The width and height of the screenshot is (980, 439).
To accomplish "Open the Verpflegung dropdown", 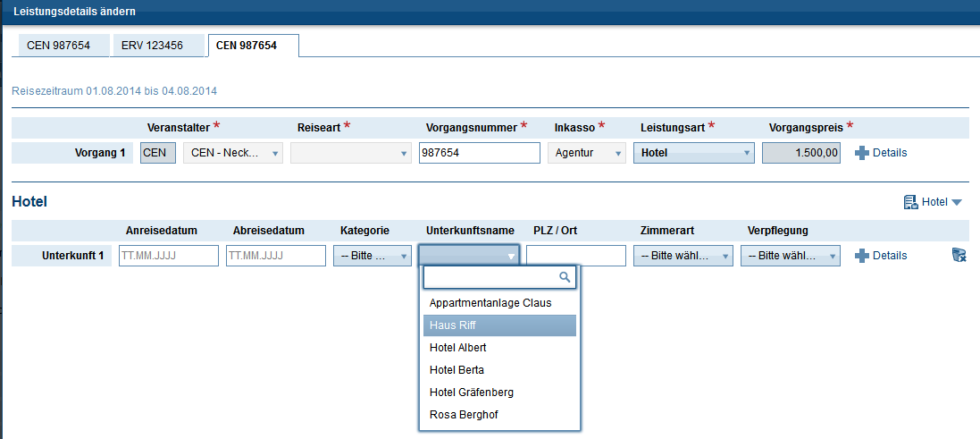I will coord(791,256).
